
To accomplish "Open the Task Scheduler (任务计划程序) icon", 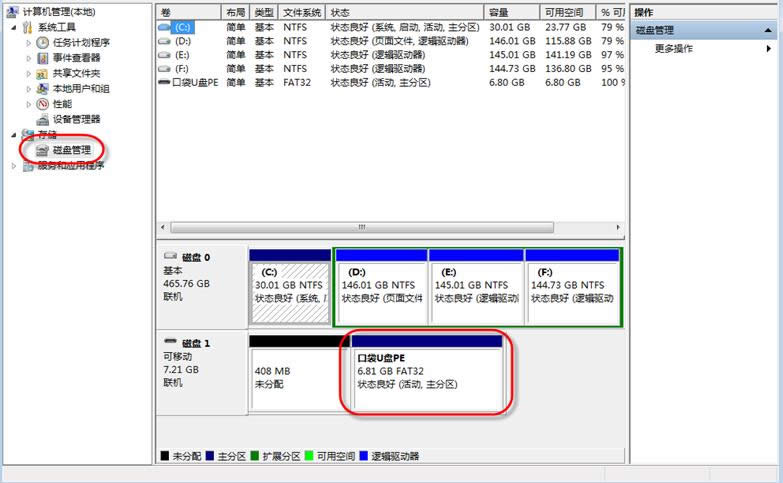I will (x=42, y=43).
